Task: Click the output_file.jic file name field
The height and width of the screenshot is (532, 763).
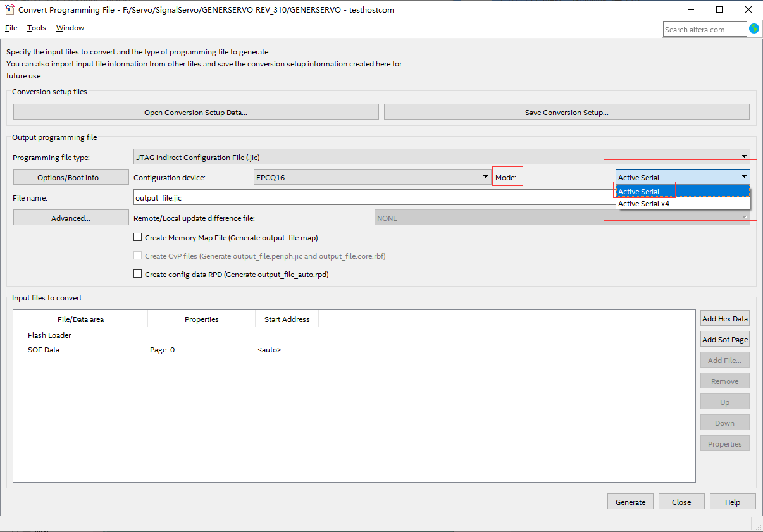Action: tap(374, 197)
